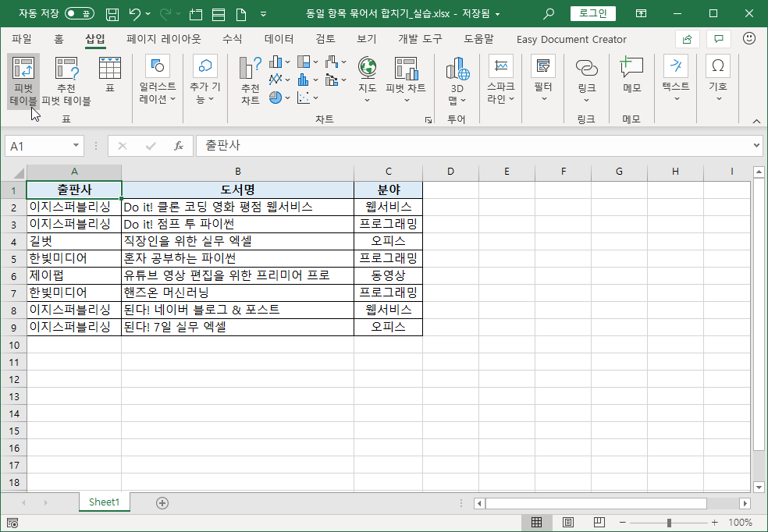Switch to Page Break Preview view

[599, 522]
